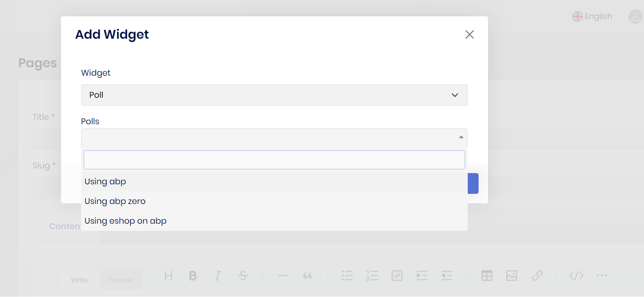Screen dimensions: 644x297
Task: Insert unordered bullet list icon
Action: (x=347, y=276)
